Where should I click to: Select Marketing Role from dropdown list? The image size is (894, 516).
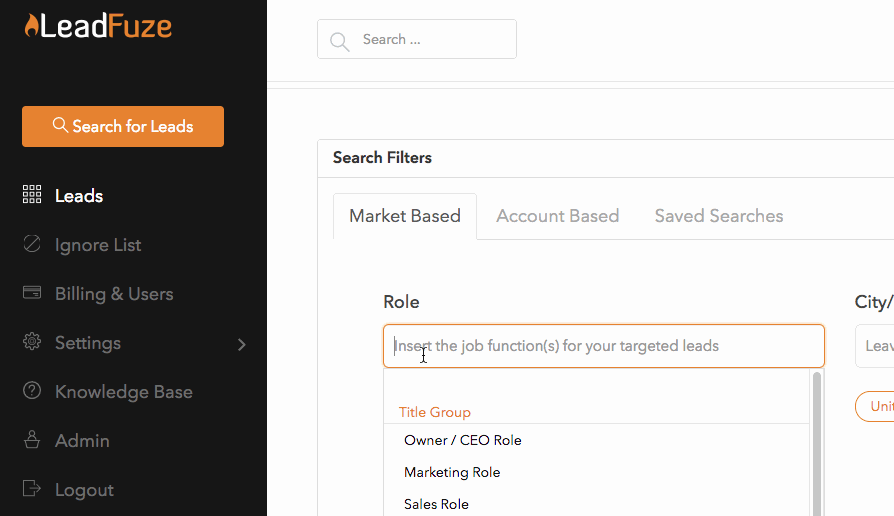pos(452,472)
